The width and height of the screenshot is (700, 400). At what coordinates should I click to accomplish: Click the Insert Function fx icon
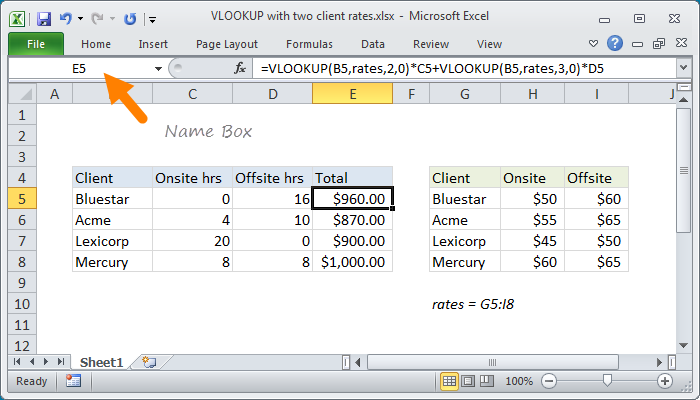pyautogui.click(x=240, y=68)
